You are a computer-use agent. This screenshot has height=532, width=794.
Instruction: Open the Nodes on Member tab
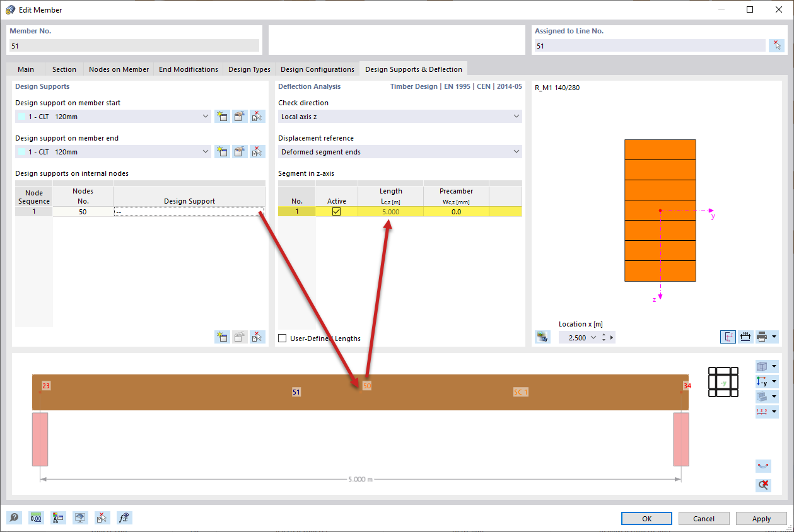(119, 69)
